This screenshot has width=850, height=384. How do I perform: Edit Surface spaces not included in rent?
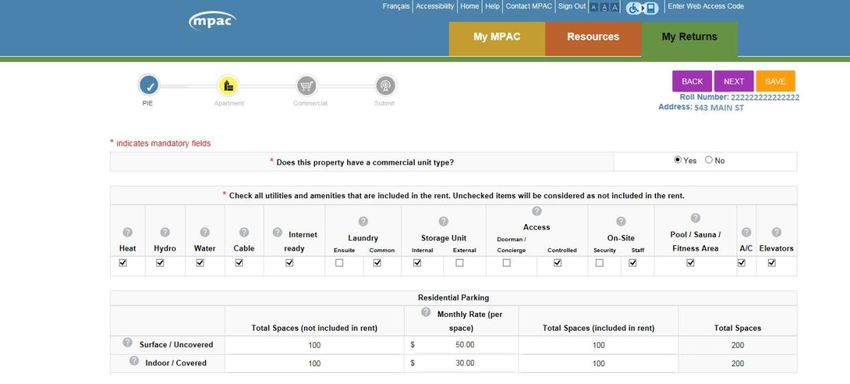tap(314, 345)
